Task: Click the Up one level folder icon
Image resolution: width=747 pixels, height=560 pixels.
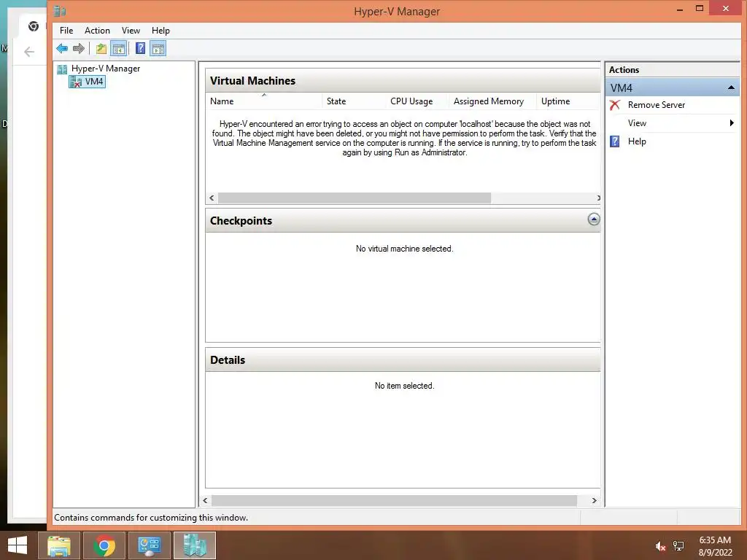Action: coord(101,48)
